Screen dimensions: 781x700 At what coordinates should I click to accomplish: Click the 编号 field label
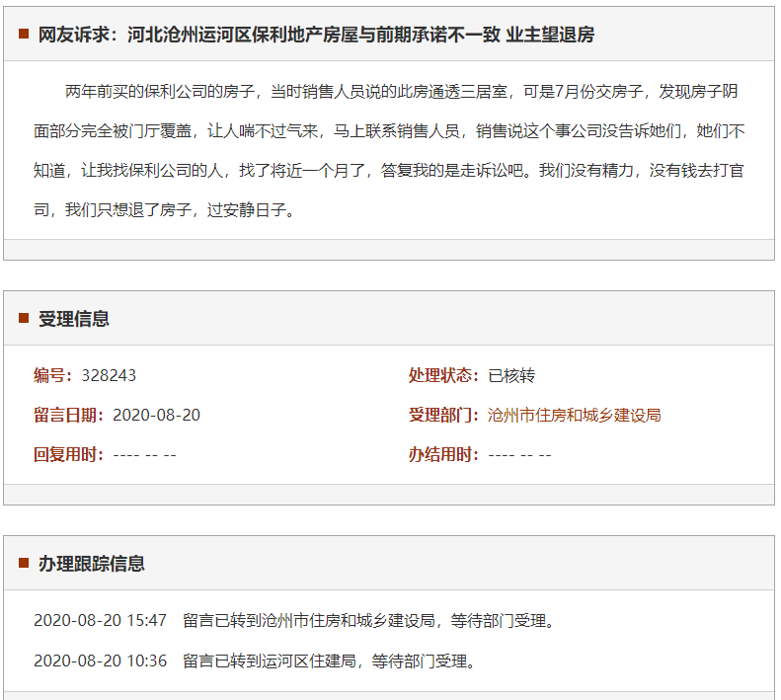pyautogui.click(x=53, y=375)
